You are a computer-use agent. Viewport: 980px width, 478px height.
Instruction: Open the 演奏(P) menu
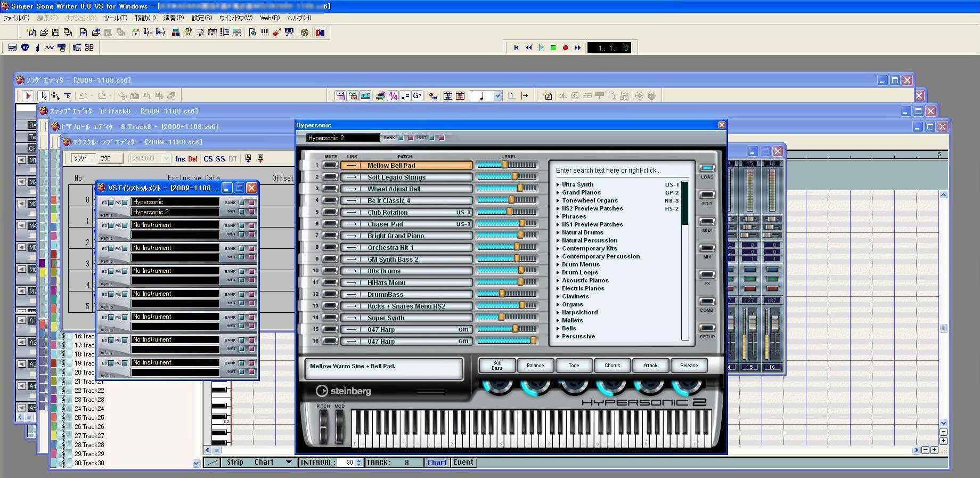pyautogui.click(x=173, y=18)
